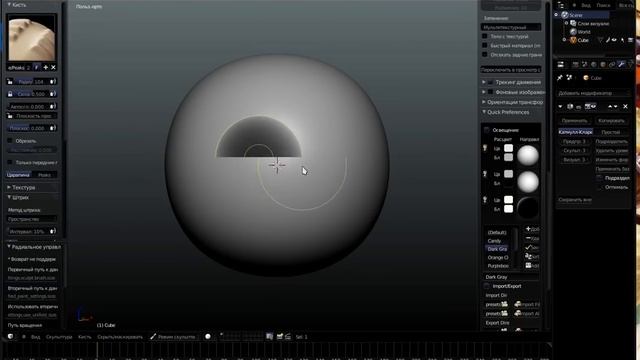Move modifier up with the up arrow
This screenshot has height=360, width=640.
(x=610, y=107)
